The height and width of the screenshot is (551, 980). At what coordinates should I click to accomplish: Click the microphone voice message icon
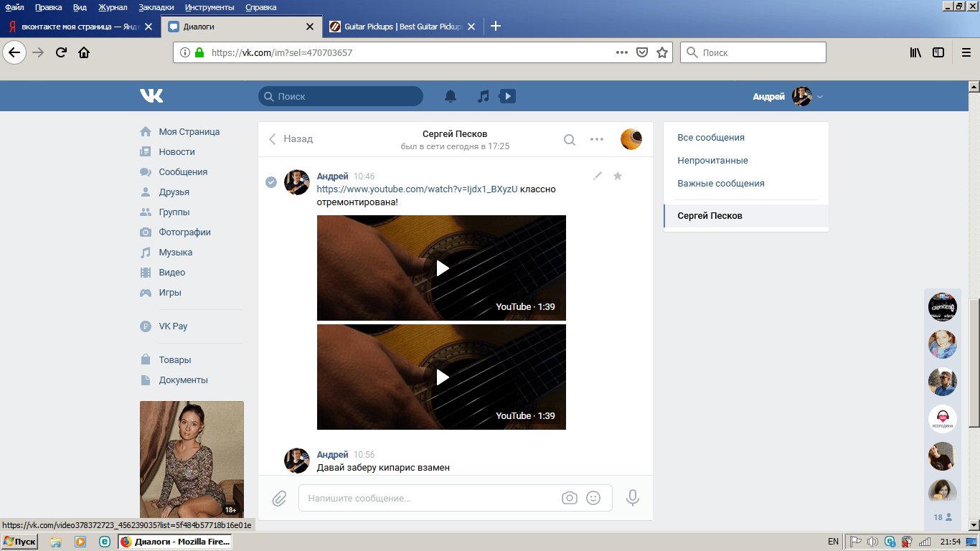point(632,498)
